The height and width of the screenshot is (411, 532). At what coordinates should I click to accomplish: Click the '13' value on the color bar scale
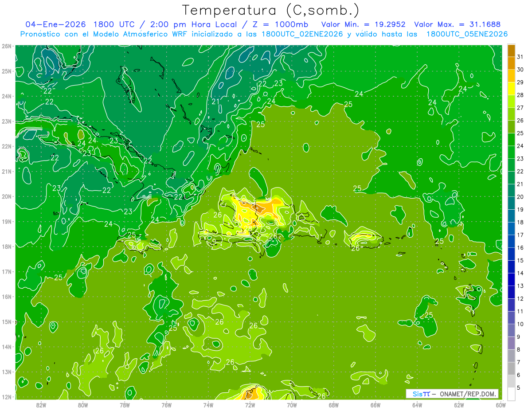coord(520,286)
